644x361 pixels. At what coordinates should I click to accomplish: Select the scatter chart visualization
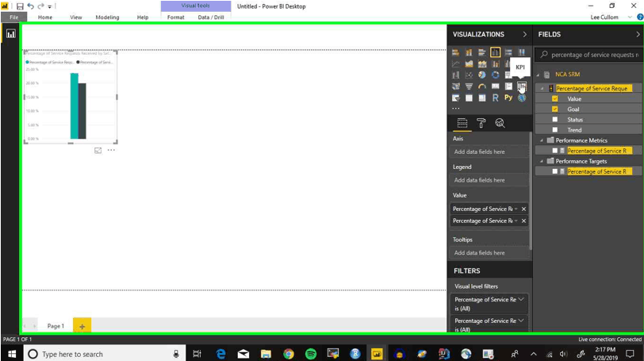point(469,75)
